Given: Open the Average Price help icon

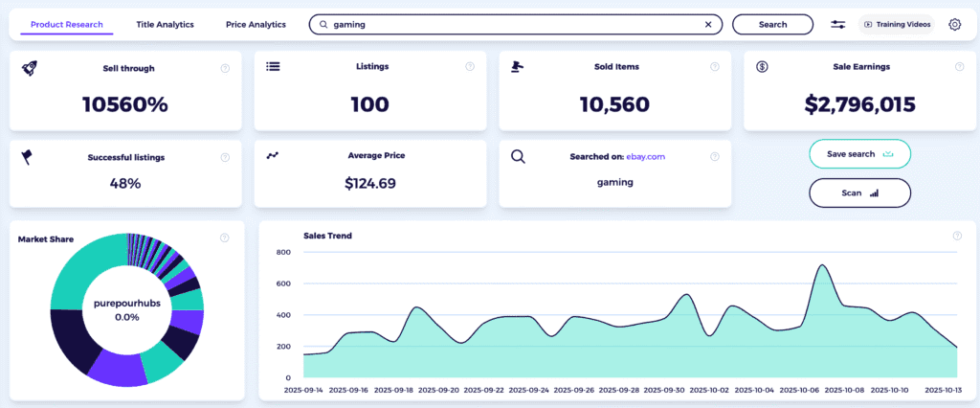Looking at the screenshot, I should click(470, 157).
